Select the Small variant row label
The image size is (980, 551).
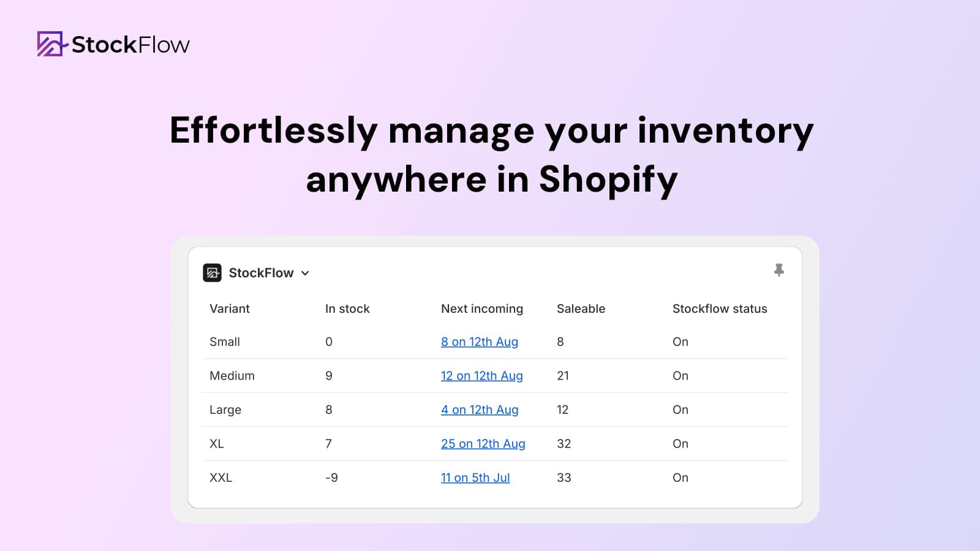point(225,342)
